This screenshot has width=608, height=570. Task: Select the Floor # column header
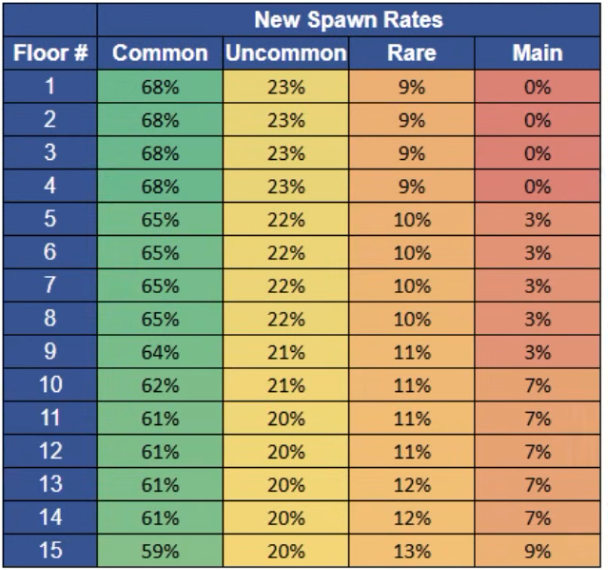pos(50,53)
